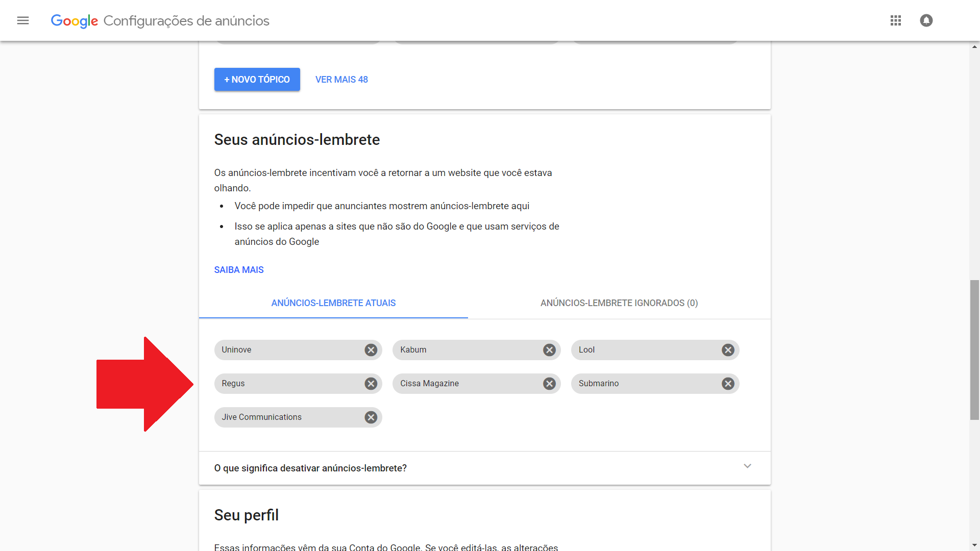Click the scrollbar down arrow

tap(975, 545)
